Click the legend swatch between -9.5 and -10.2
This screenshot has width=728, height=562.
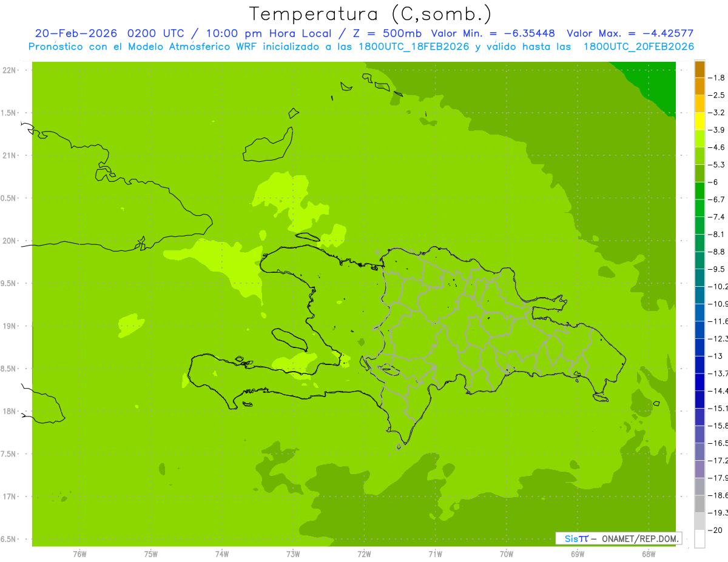699,278
